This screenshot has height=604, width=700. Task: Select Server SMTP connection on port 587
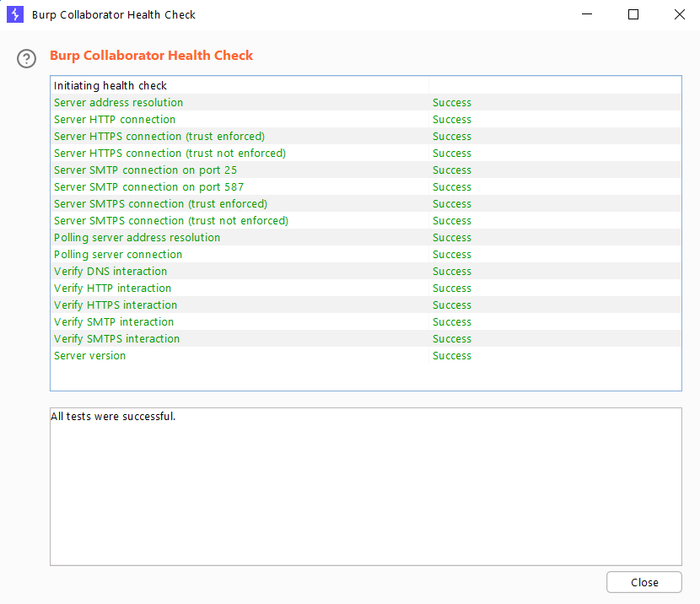tap(366, 186)
